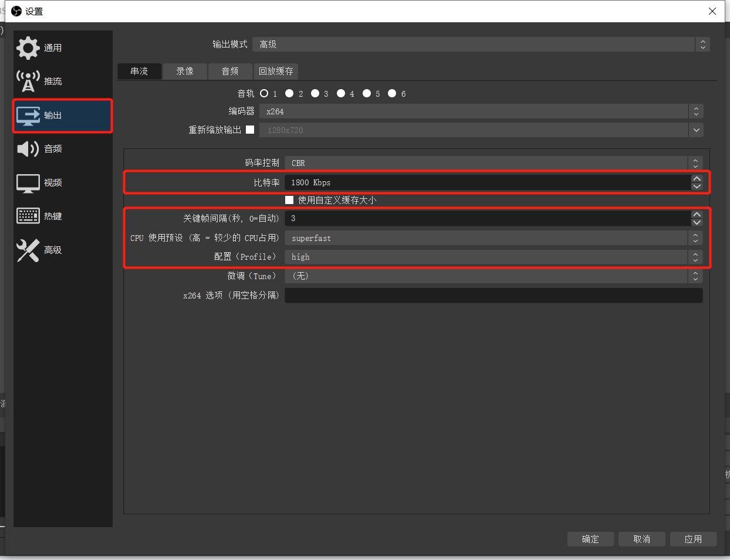Increase the 比特率 bitrate with up arrow

tap(697, 179)
